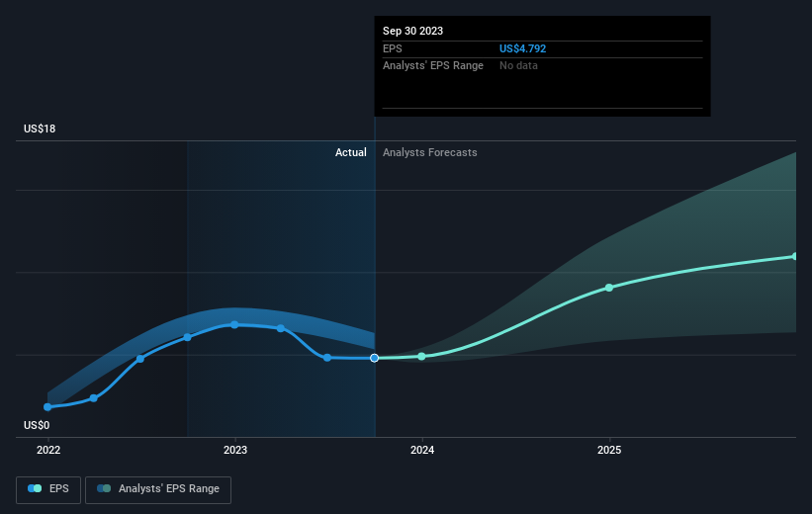Click the 2025 x-axis label
Viewport: 812px width, 514px height.
[609, 450]
